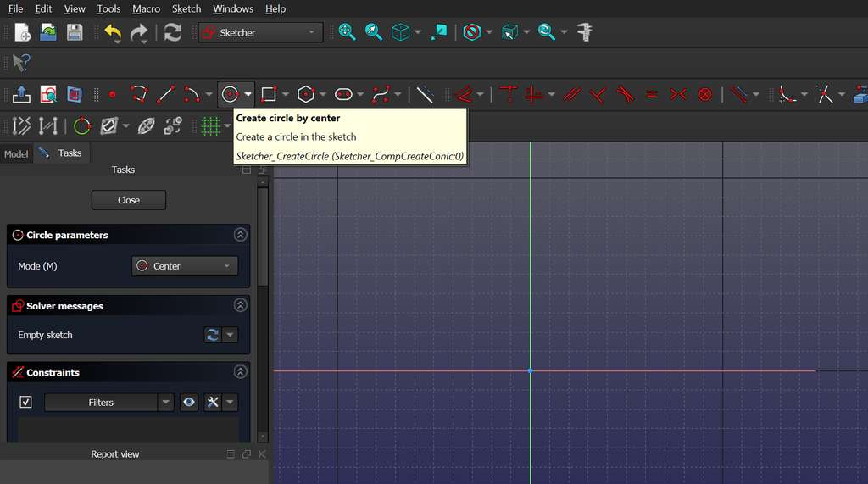Viewport: 868px width, 484px height.
Task: Apply the Parallel constraint tool
Action: (x=572, y=94)
